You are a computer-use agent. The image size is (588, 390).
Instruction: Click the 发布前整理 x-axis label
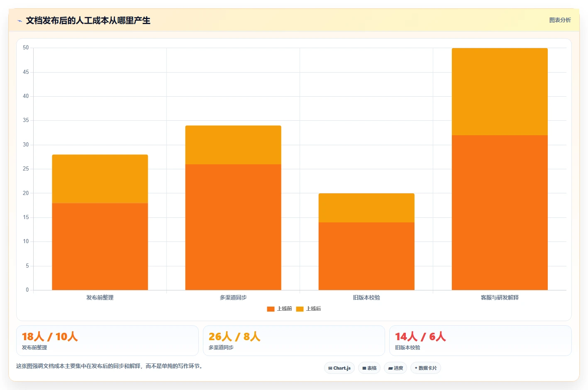[100, 297]
